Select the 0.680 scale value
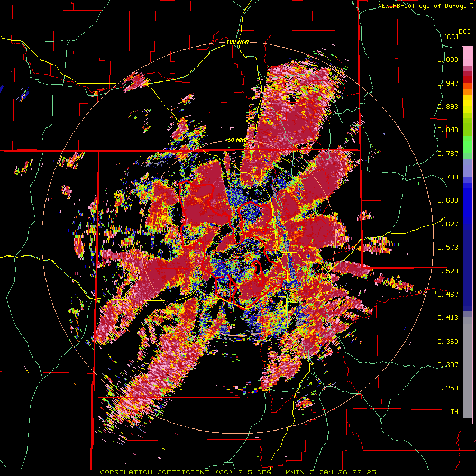 click(448, 200)
